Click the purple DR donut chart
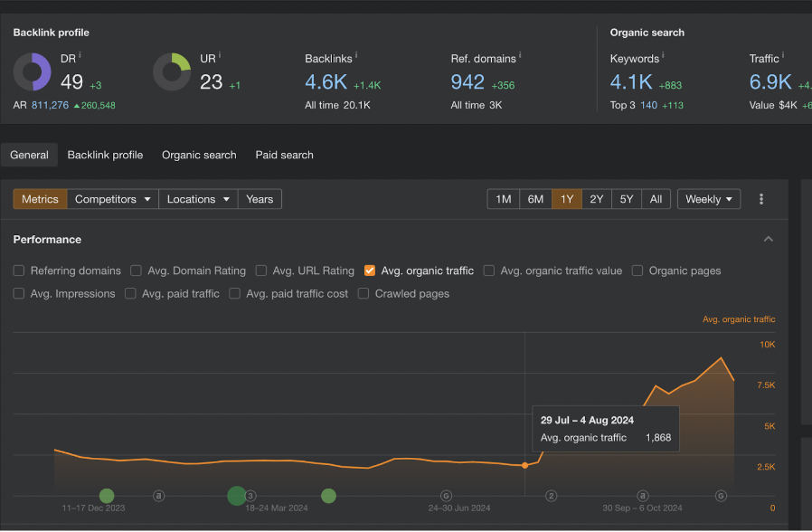Image resolution: width=812 pixels, height=532 pixels. [32, 72]
